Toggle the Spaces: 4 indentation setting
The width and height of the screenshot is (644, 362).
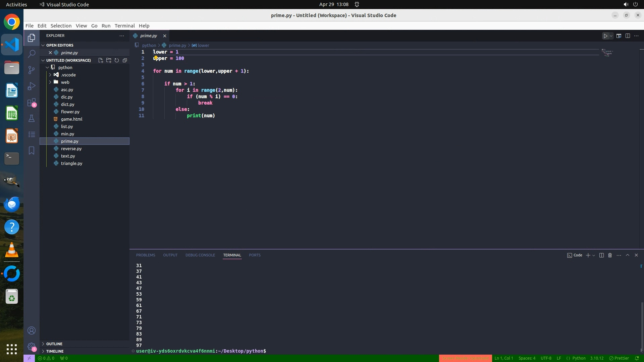click(x=527, y=358)
